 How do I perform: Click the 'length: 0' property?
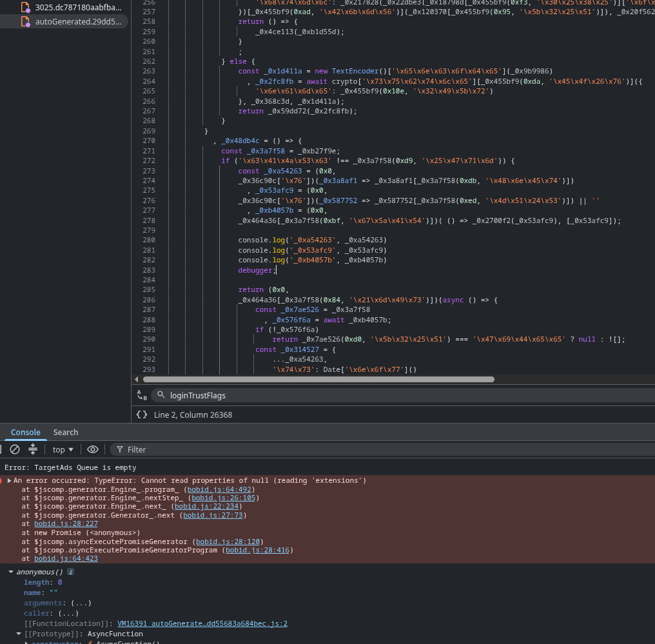coord(43,582)
